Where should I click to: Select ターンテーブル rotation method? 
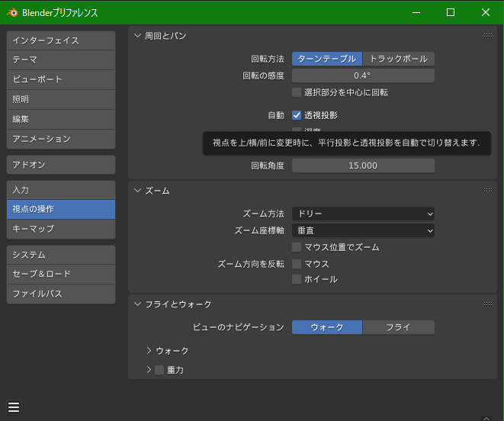pyautogui.click(x=327, y=59)
